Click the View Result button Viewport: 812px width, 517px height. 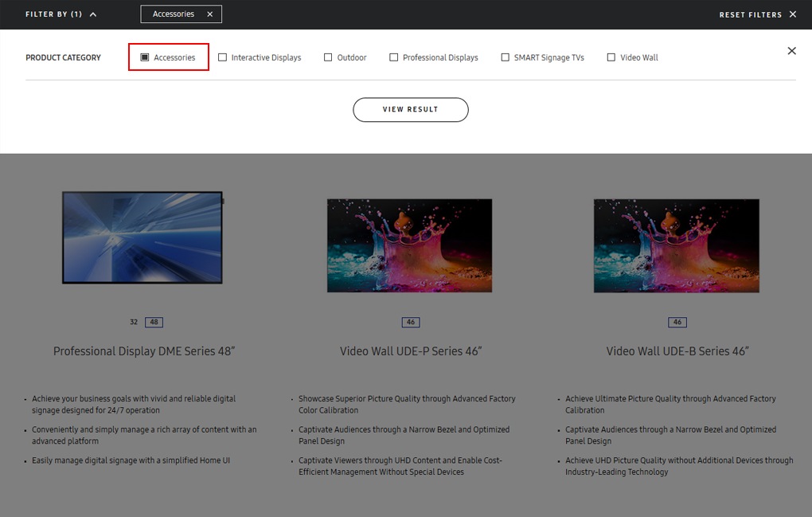(x=411, y=109)
